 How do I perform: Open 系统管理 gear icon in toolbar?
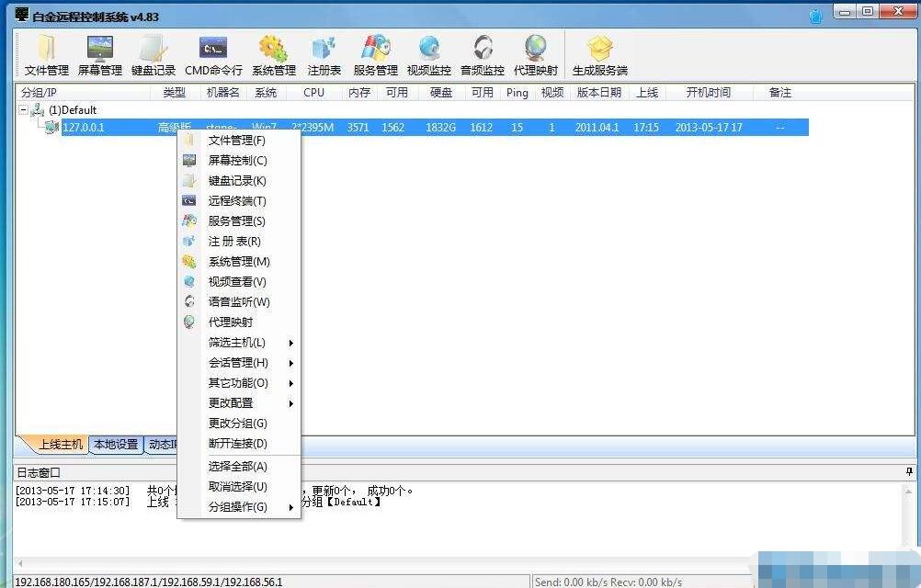coord(273,55)
